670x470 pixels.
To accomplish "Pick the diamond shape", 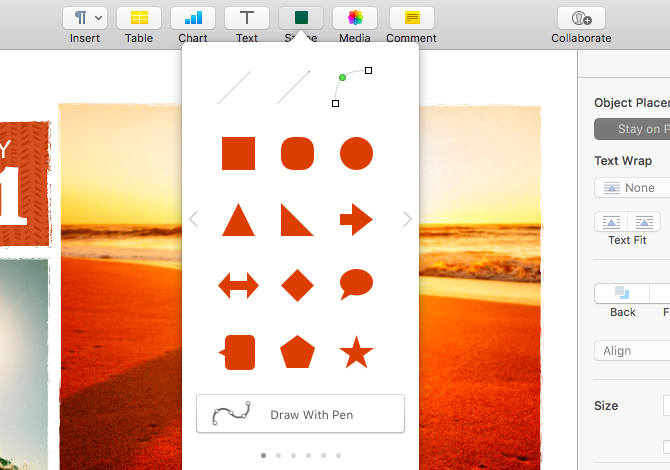I will pyautogui.click(x=297, y=286).
